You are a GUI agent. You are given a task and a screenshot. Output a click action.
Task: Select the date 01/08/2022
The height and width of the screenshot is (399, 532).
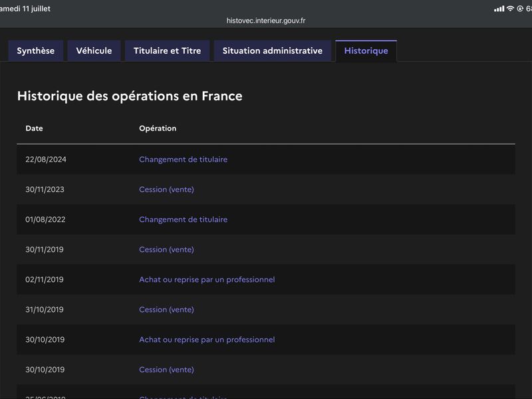tap(45, 219)
